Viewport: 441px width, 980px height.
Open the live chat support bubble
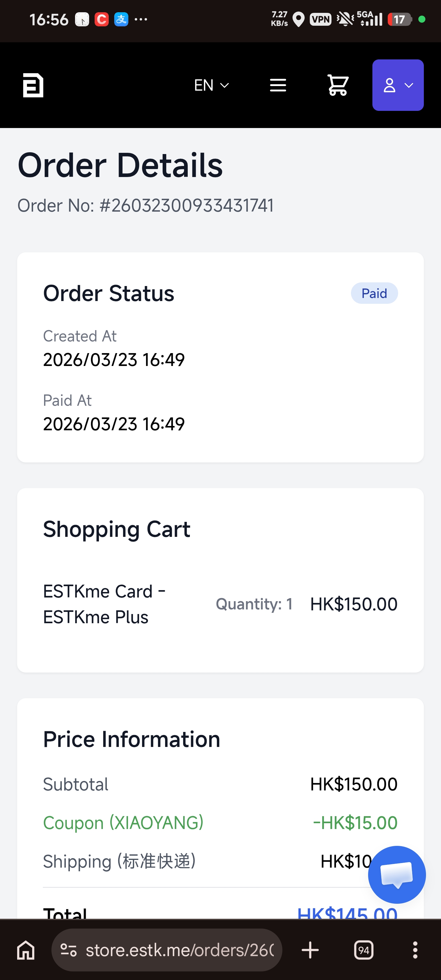[397, 874]
